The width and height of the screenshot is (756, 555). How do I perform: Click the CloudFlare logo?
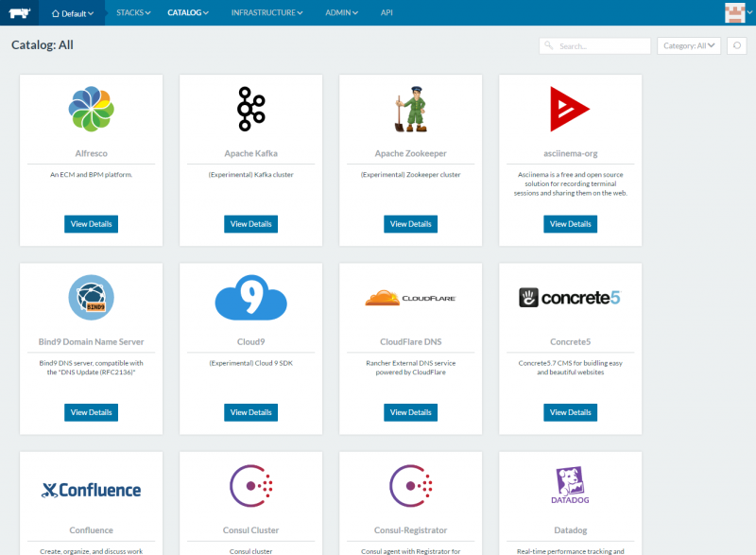[411, 298]
